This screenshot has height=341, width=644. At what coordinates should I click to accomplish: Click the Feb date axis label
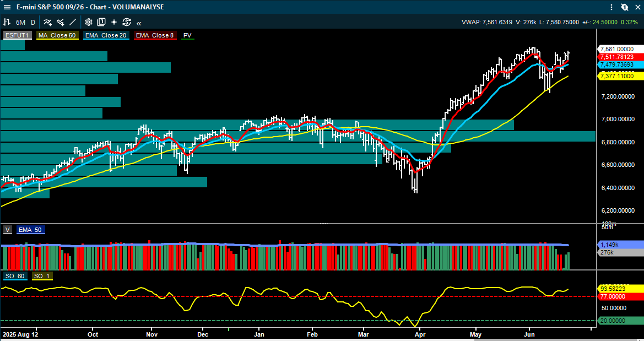coord(312,334)
